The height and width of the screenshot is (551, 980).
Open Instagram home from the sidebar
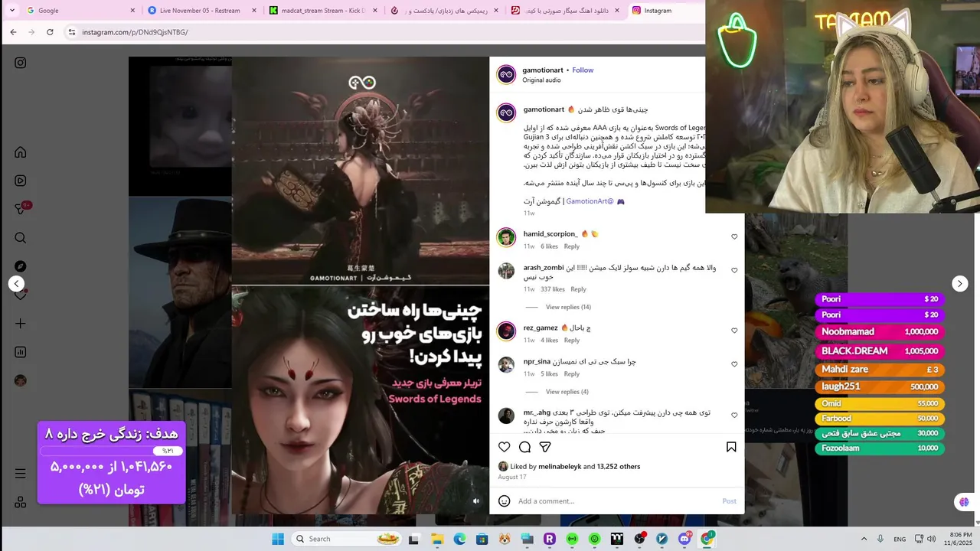(x=21, y=152)
